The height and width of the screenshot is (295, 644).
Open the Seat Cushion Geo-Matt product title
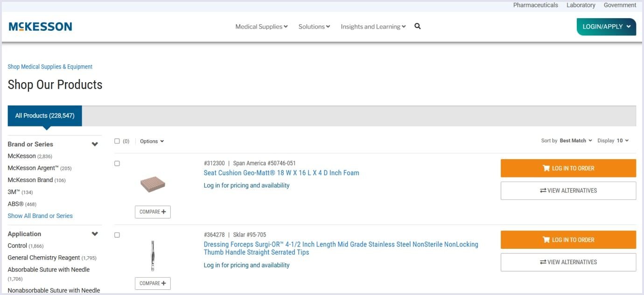click(x=281, y=173)
